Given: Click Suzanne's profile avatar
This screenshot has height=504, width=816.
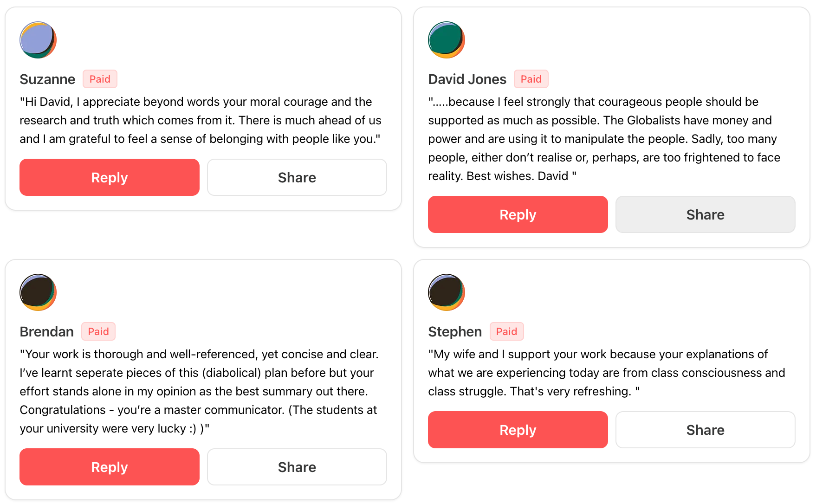Looking at the screenshot, I should point(38,40).
